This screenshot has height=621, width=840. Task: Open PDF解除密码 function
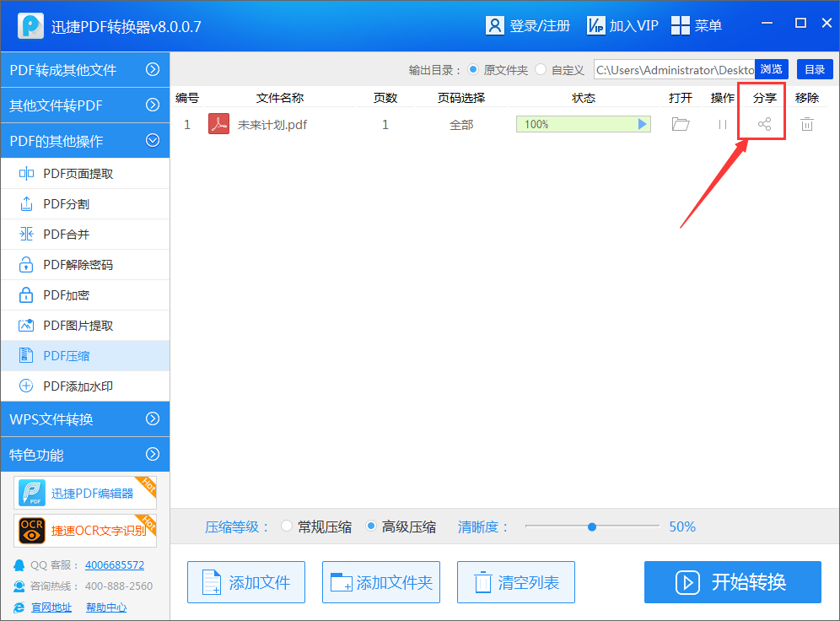pos(84,265)
